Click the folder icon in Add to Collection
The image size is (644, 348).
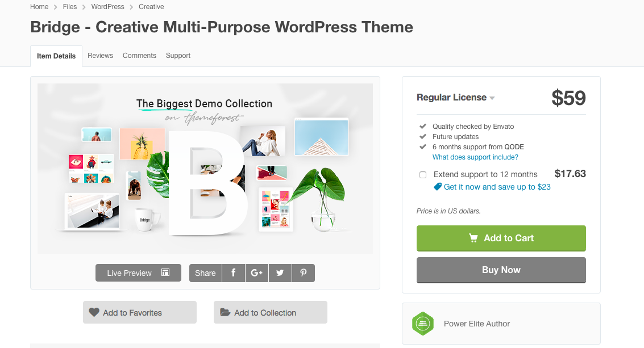coord(225,312)
